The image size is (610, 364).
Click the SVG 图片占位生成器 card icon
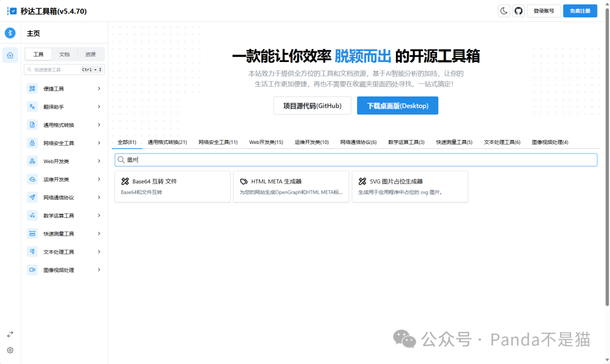(x=362, y=181)
